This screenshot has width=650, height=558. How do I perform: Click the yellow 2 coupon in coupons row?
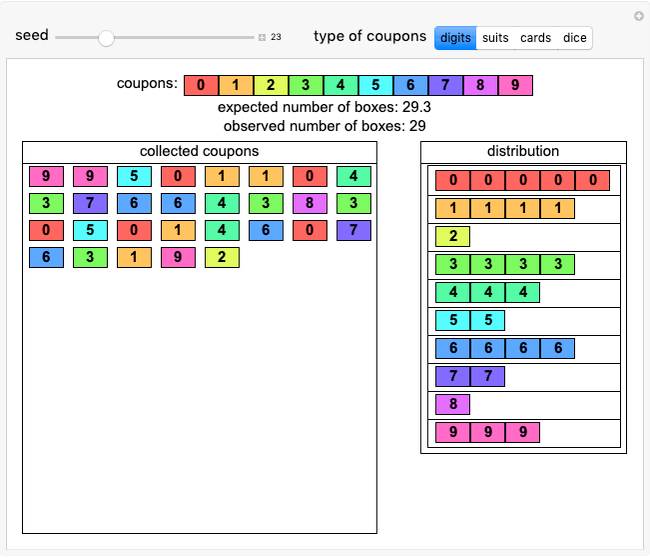271,85
